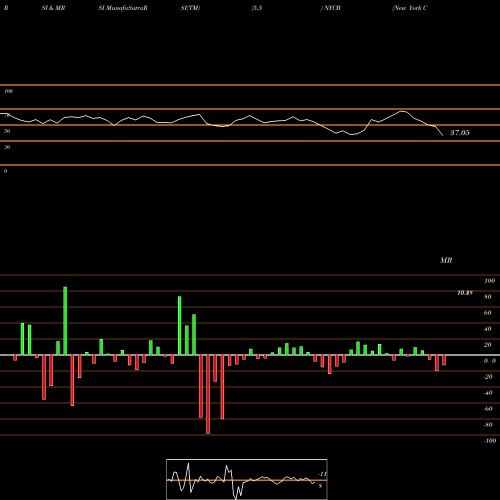This screenshot has height=500, width=500.
Task: Click the -40 label on MR axis
Action: [x=488, y=393]
